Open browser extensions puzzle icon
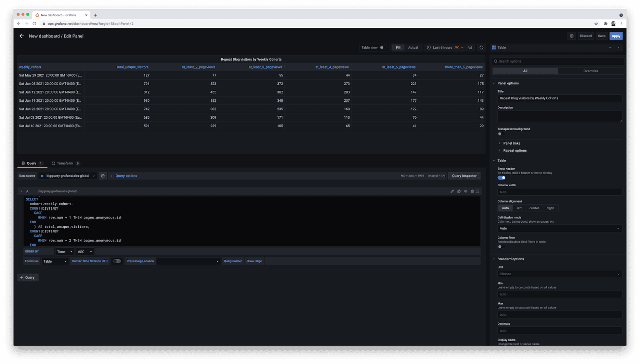The image size is (640, 364). click(x=606, y=24)
